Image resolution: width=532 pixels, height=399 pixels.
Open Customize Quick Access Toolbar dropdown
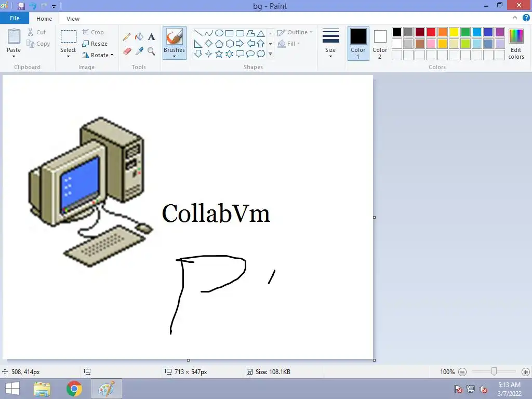click(x=54, y=6)
